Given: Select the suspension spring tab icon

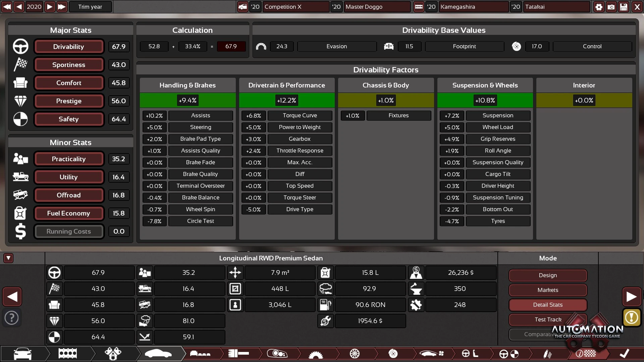Looking at the screenshot, I should coord(547,354).
